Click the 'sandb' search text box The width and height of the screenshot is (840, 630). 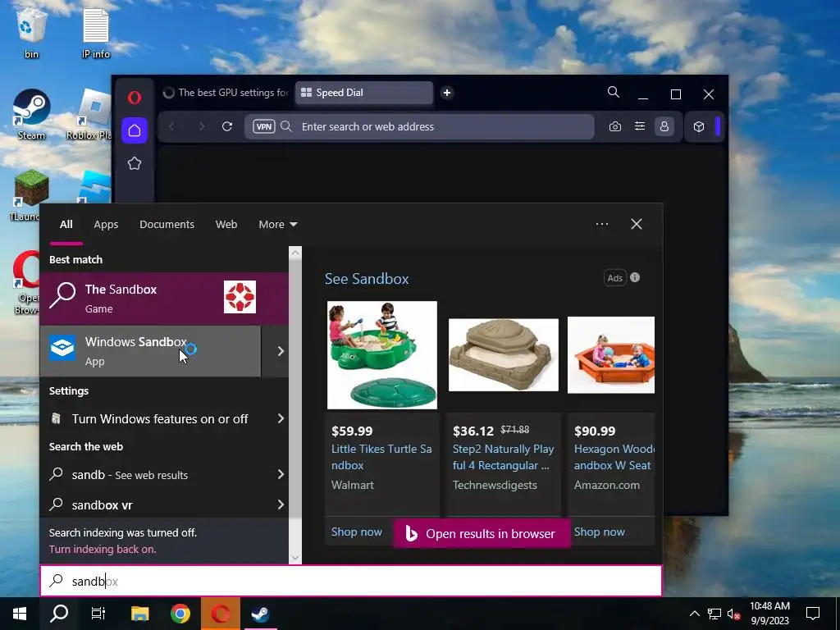pyautogui.click(x=351, y=581)
